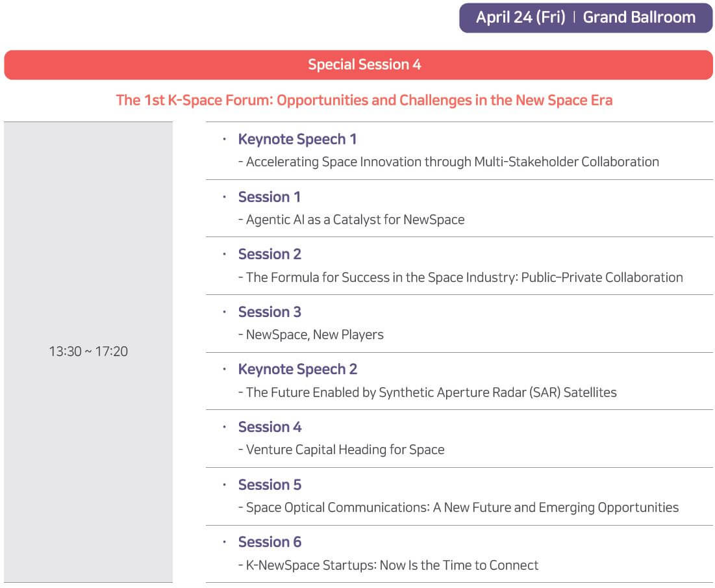Click Agentic AI as a Catalyst text
Screen dimensions: 715x588
click(x=351, y=220)
